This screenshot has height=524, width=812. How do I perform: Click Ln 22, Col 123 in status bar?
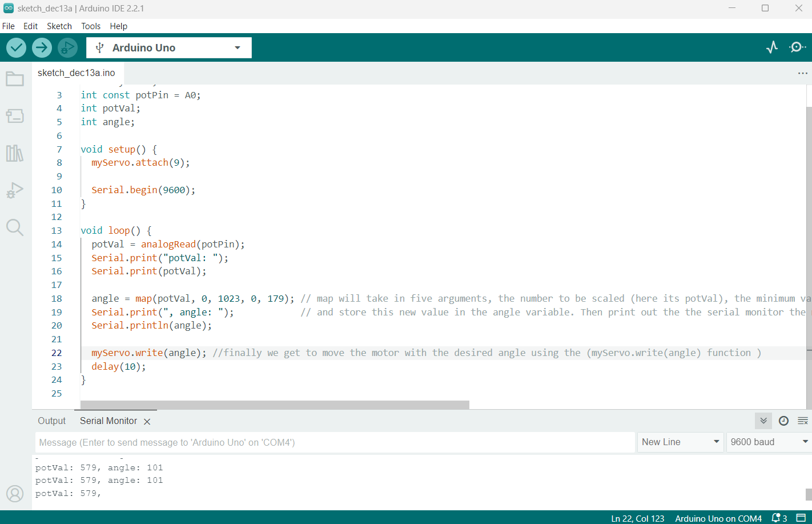pos(638,518)
